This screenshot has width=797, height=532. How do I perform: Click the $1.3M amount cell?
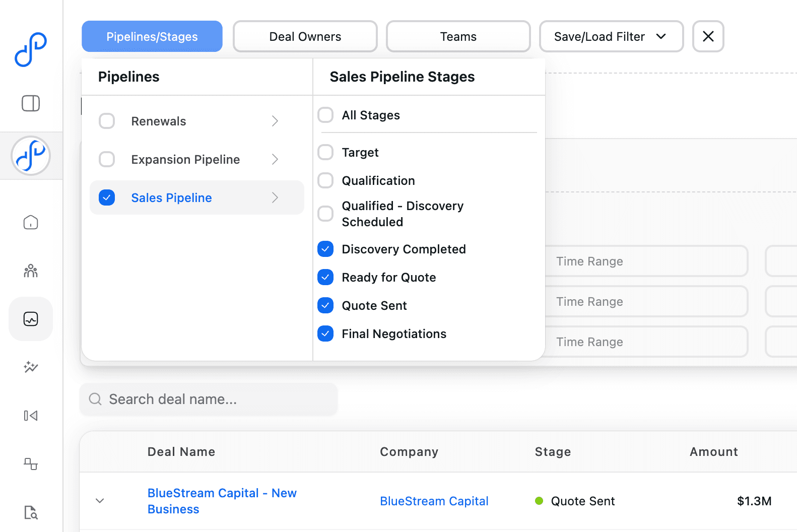754,501
